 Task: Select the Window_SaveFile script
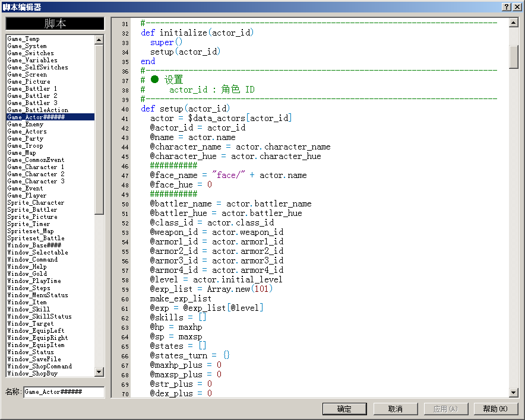point(50,359)
